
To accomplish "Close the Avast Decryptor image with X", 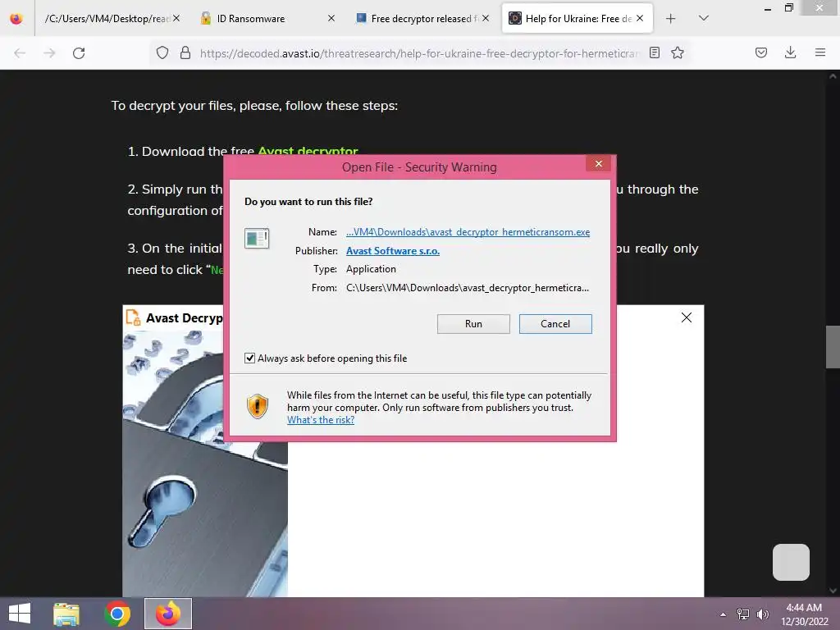I will coord(687,317).
